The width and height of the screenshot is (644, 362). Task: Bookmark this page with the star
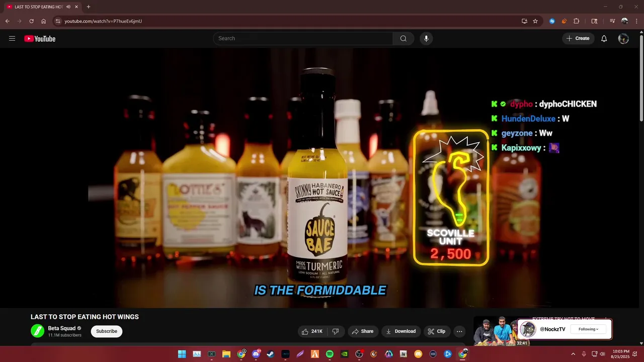(x=535, y=21)
